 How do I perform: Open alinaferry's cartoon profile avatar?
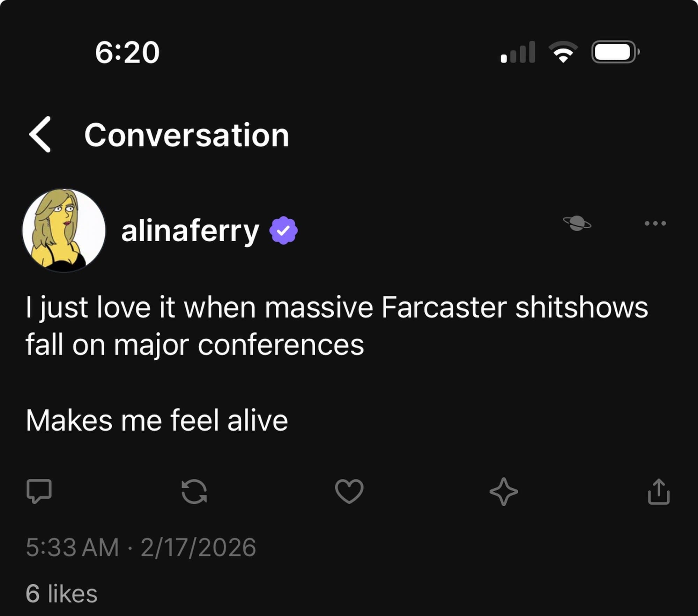[x=64, y=230]
